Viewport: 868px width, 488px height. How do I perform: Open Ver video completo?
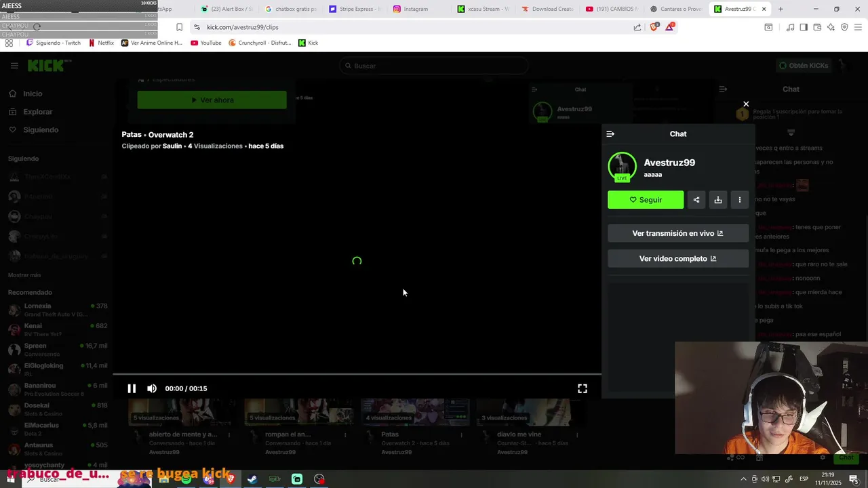(x=678, y=258)
